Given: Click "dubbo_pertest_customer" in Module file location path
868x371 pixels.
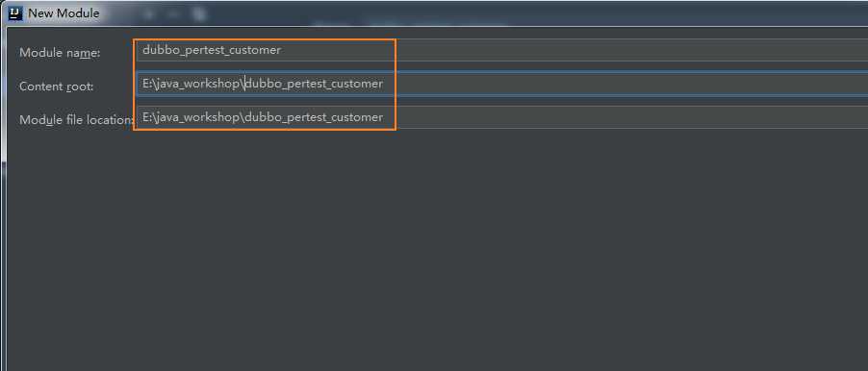Looking at the screenshot, I should coord(314,117).
